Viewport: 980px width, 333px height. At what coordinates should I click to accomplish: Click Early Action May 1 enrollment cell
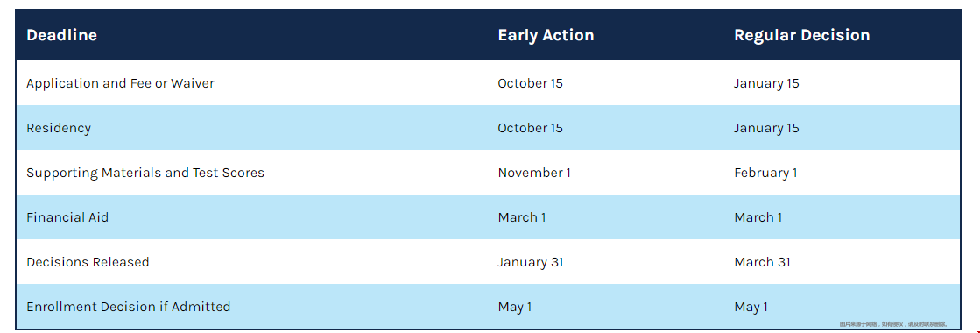(514, 307)
